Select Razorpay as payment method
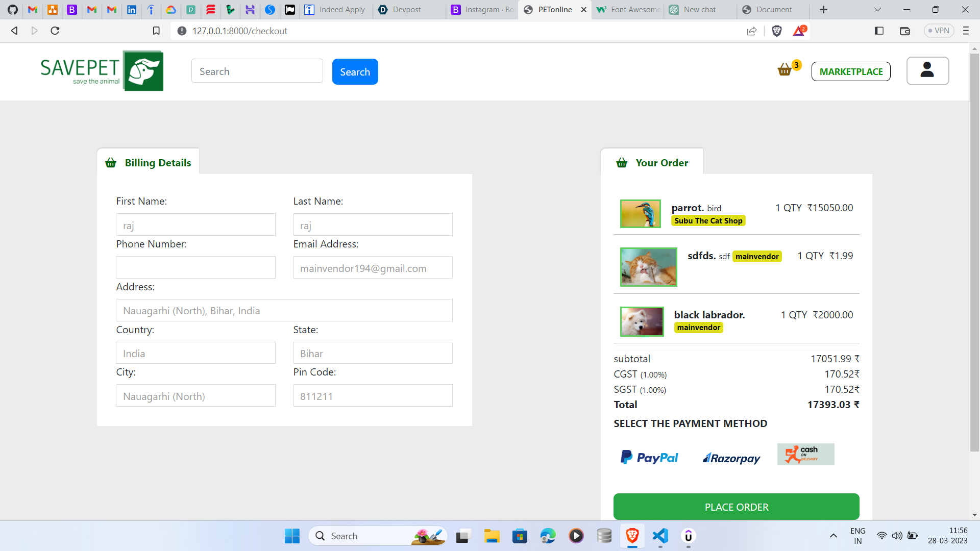The height and width of the screenshot is (551, 980). (x=731, y=458)
